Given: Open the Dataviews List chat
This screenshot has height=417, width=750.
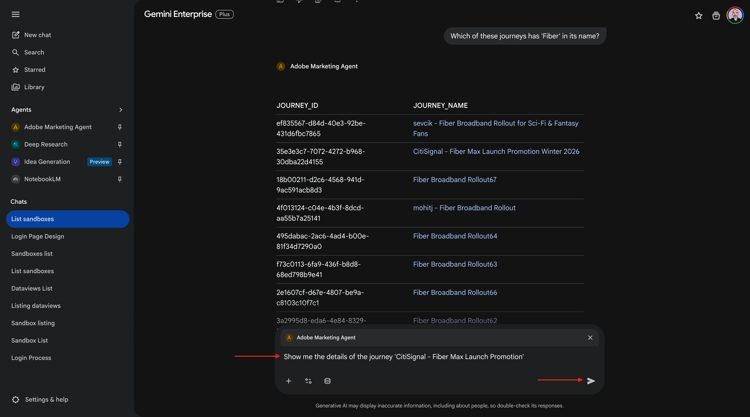Looking at the screenshot, I should pyautogui.click(x=32, y=288).
